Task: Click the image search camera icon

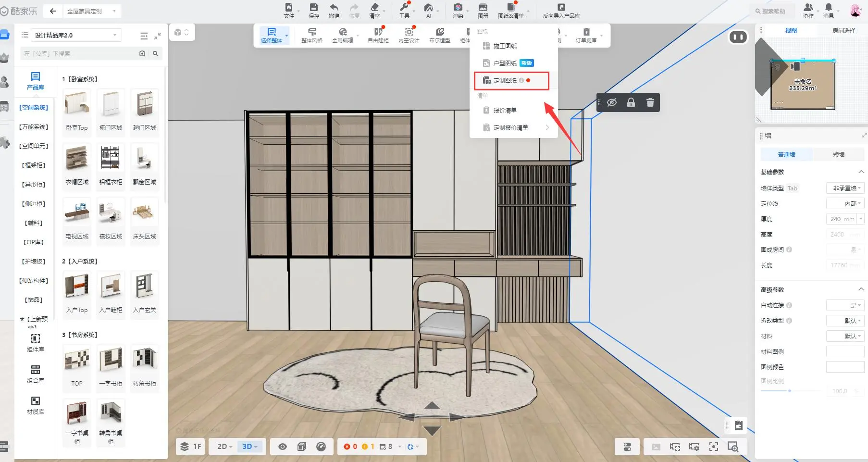Action: pos(142,53)
